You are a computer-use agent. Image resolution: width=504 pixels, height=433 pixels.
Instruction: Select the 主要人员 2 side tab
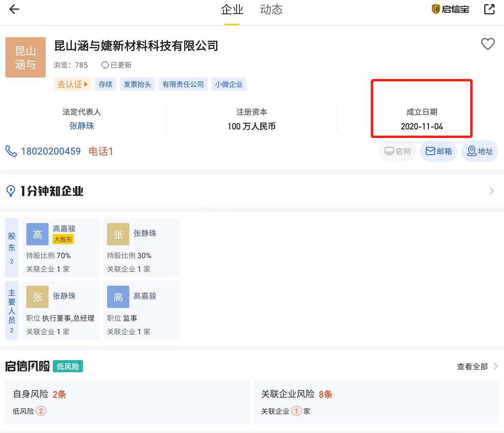(12, 310)
